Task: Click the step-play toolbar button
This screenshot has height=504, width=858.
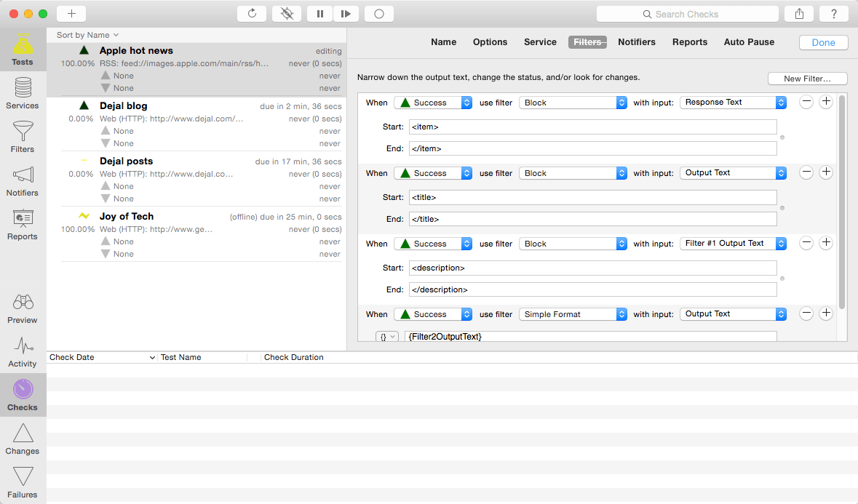Action: [x=346, y=14]
